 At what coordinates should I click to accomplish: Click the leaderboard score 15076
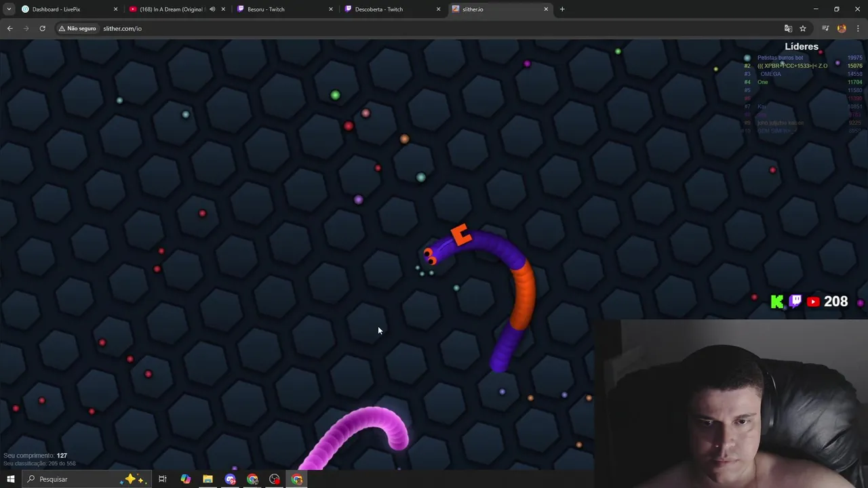point(854,66)
